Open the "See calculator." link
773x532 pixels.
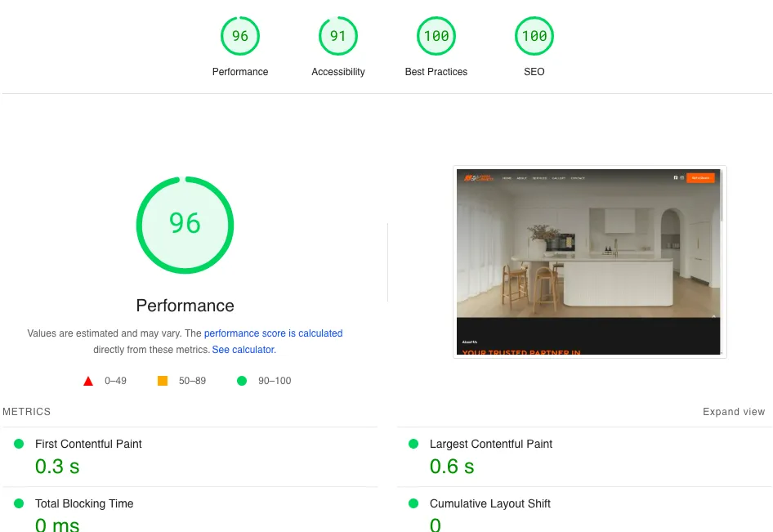[x=244, y=350]
